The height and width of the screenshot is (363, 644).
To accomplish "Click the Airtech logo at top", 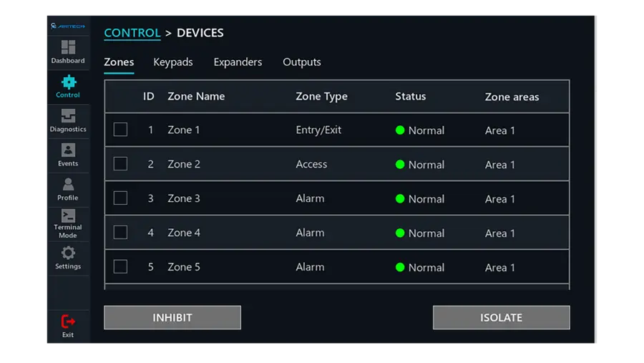I will [68, 26].
